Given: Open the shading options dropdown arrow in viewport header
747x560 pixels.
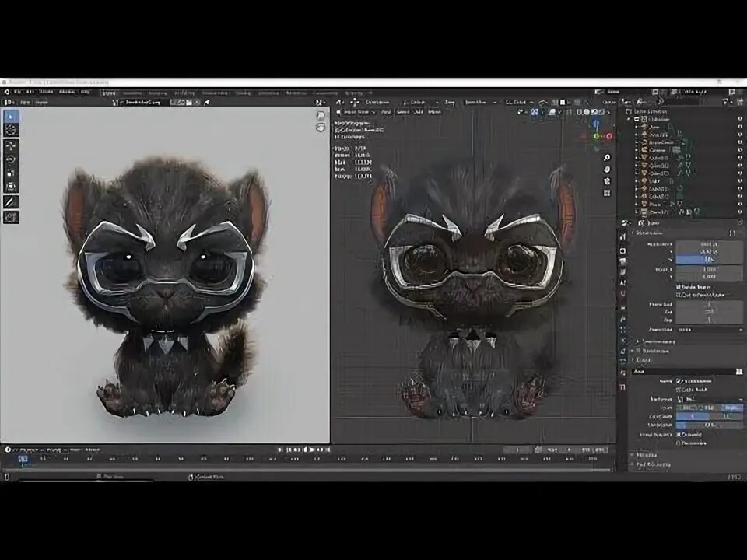Looking at the screenshot, I should [608, 112].
